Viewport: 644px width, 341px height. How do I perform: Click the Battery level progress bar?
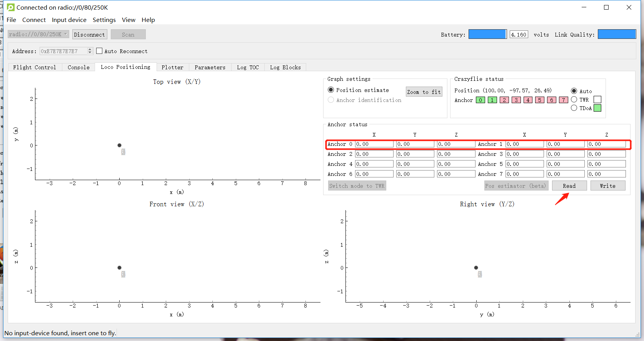pyautogui.click(x=487, y=34)
